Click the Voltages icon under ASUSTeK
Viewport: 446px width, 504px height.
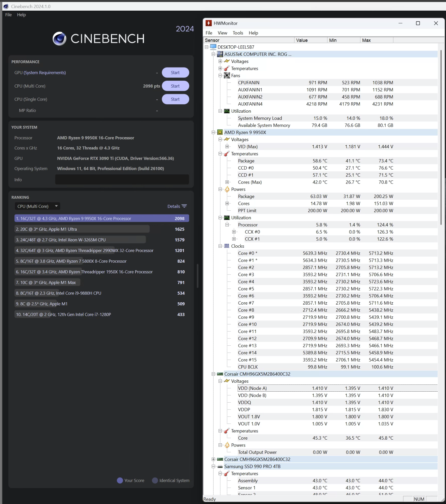coord(227,61)
